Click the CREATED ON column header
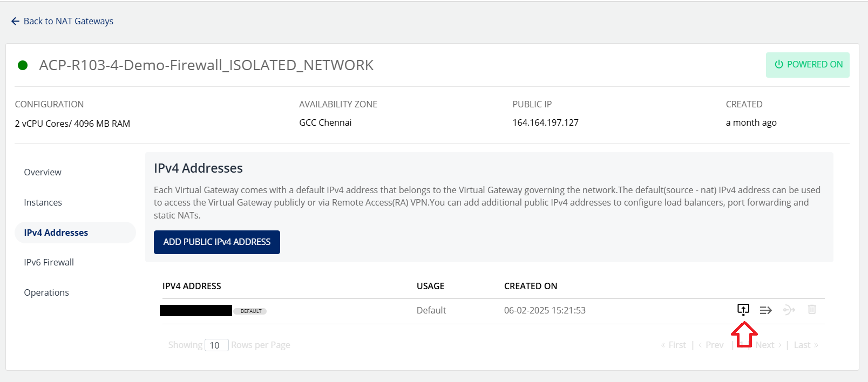Screen dimensions: 868x382 click(531, 286)
